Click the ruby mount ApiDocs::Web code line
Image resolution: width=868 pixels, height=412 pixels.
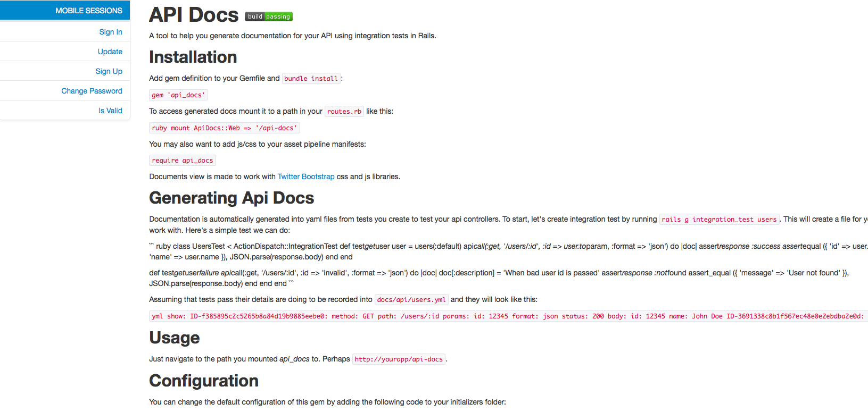coord(225,128)
